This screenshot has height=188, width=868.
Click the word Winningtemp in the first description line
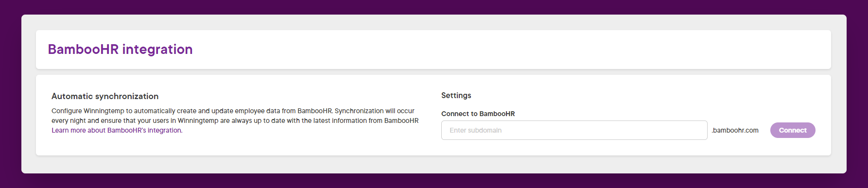point(104,111)
